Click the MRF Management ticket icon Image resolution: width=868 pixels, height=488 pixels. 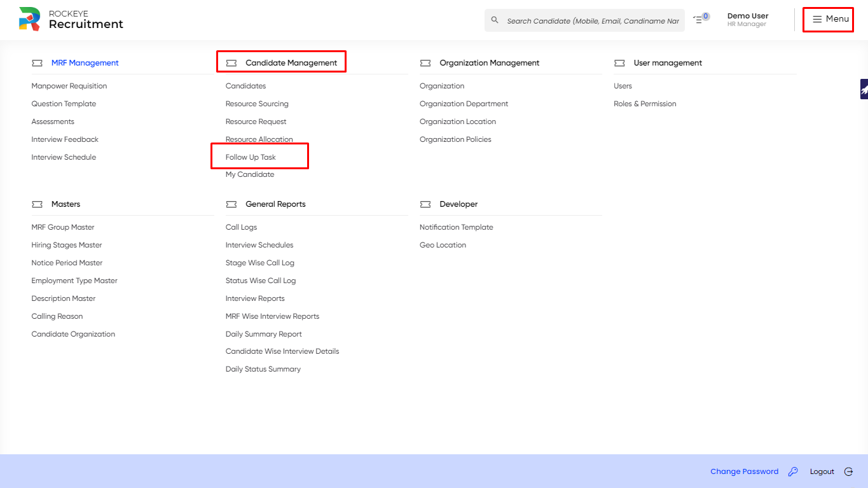[37, 63]
